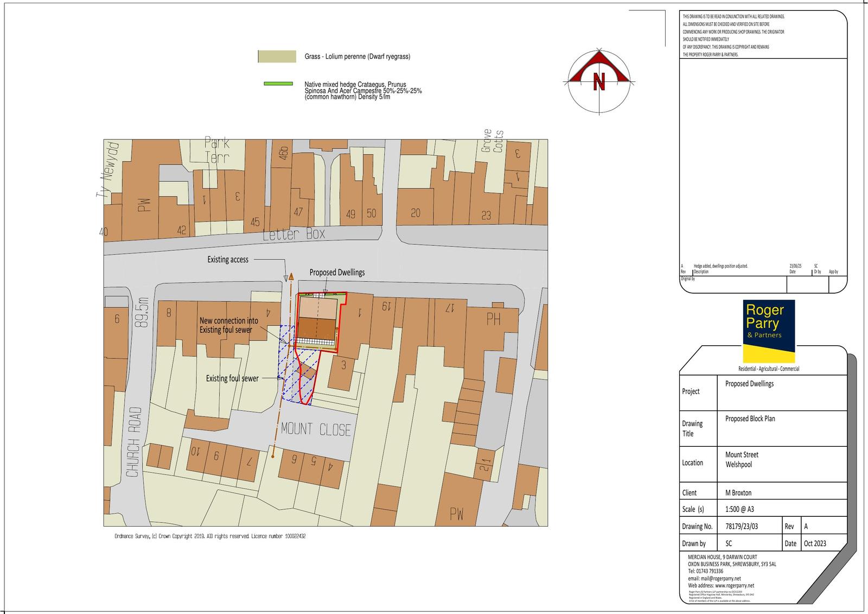Click the Existing access annotation text
This screenshot has height=614, width=868.
pyautogui.click(x=228, y=259)
